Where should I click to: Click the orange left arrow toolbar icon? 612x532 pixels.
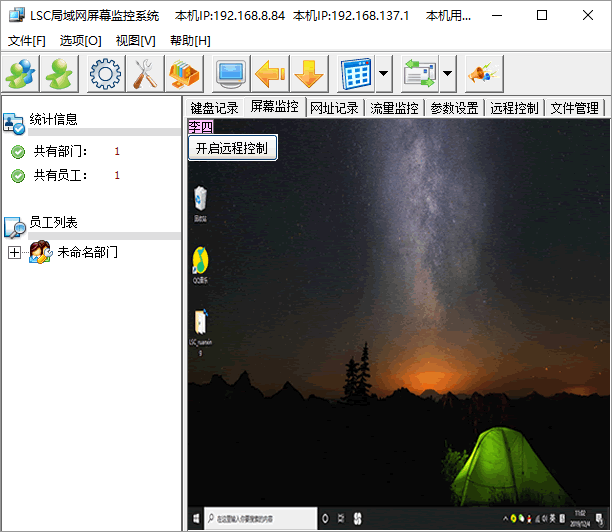pyautogui.click(x=270, y=73)
